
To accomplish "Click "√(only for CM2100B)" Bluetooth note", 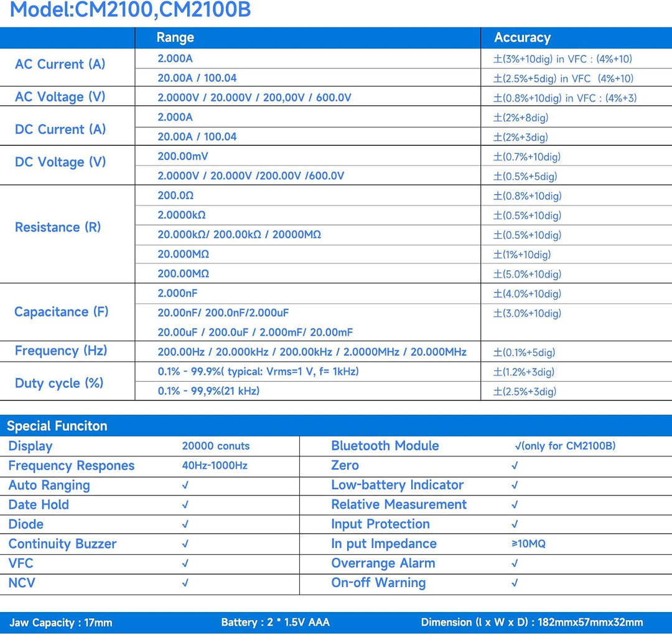I will coord(565,446).
